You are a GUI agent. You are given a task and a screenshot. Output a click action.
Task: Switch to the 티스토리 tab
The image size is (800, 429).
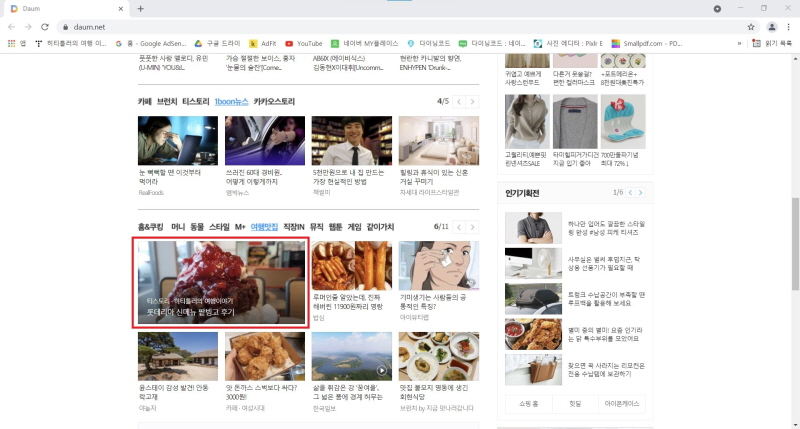click(196, 102)
